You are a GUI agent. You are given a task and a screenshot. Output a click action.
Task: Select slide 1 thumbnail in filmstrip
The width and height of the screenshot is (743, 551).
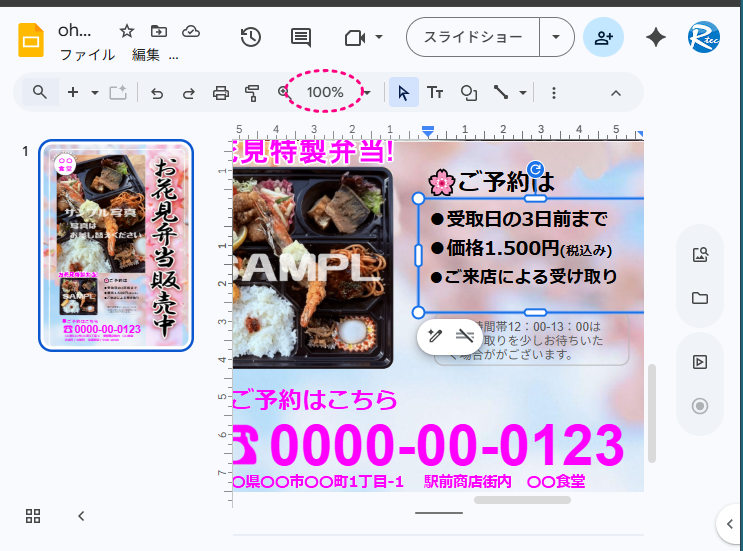click(116, 245)
